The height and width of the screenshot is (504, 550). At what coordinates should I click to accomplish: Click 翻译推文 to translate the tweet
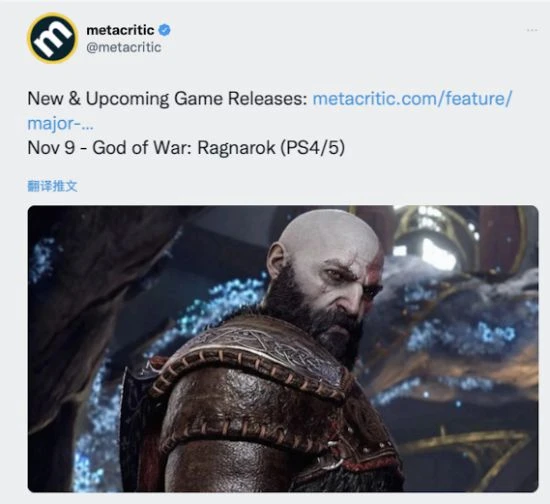pos(52,186)
